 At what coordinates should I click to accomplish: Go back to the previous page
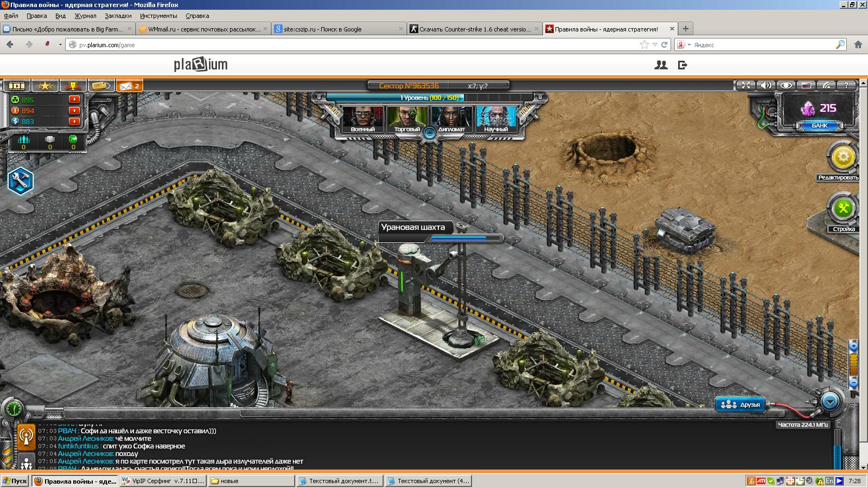point(10,44)
